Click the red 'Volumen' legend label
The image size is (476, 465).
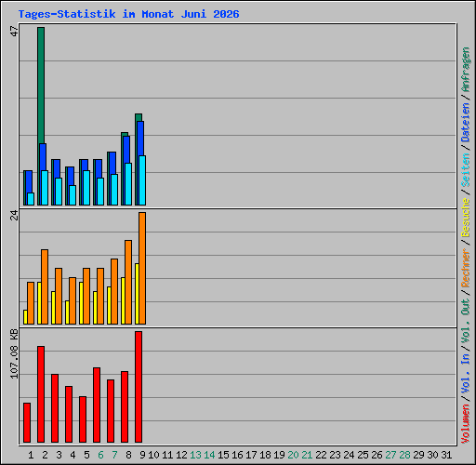[x=466, y=424]
